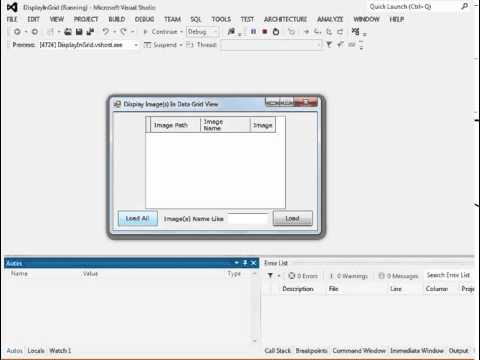The image size is (480, 360).
Task: Click the Undo toolbar icon
Action: [106, 32]
